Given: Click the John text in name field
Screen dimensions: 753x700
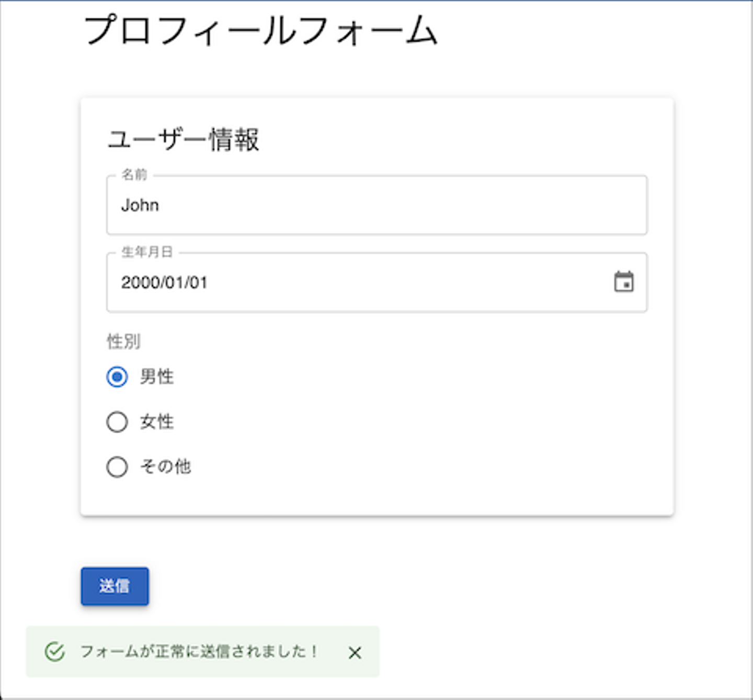Looking at the screenshot, I should (x=140, y=205).
